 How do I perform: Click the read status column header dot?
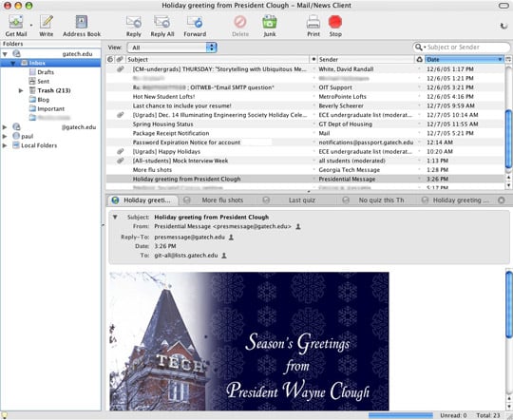click(x=313, y=59)
